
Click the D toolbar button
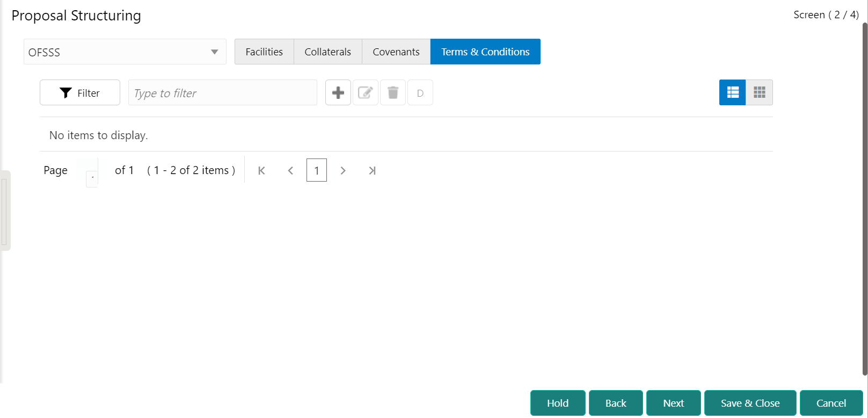tap(420, 92)
